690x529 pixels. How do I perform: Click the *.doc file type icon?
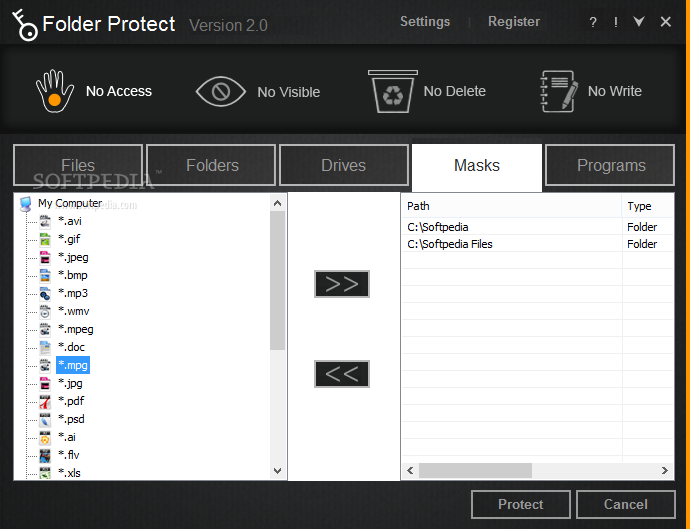coord(45,348)
